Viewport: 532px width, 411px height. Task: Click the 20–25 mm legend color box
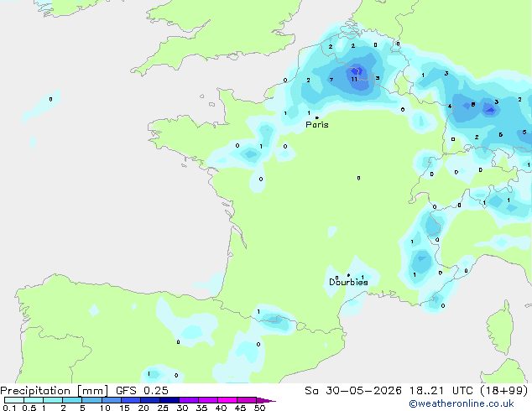point(150,400)
